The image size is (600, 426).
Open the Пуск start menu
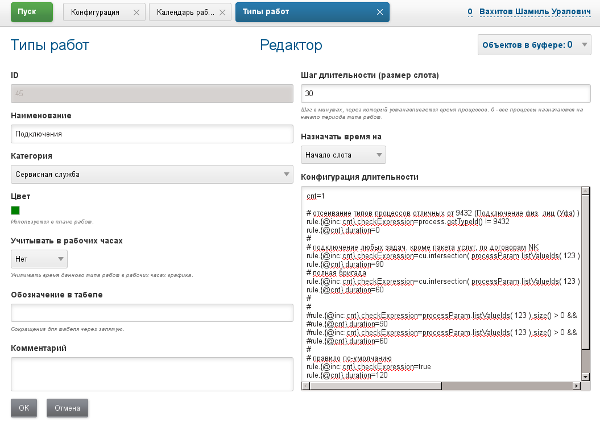pyautogui.click(x=34, y=12)
